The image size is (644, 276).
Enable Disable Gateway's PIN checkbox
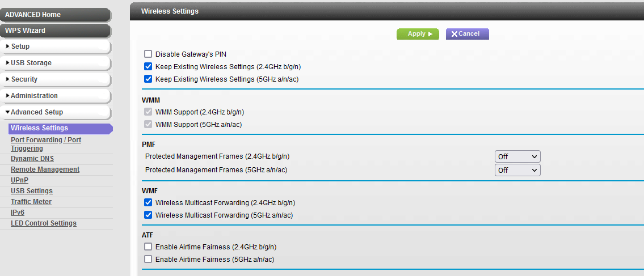tap(148, 54)
